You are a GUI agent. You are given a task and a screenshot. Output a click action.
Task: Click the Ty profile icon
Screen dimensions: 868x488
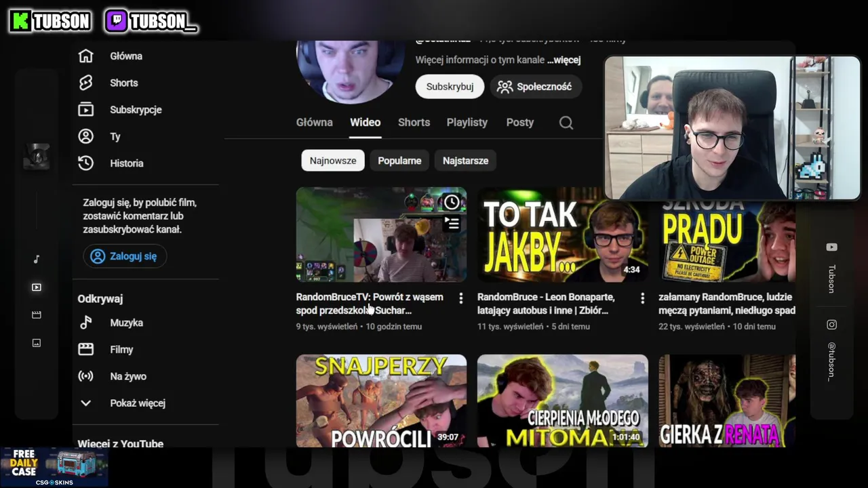click(x=85, y=136)
